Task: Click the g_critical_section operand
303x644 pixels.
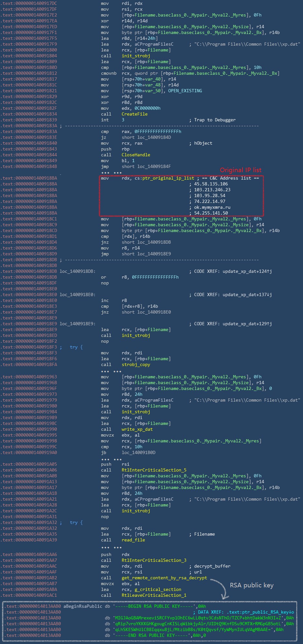Action: (151, 589)
